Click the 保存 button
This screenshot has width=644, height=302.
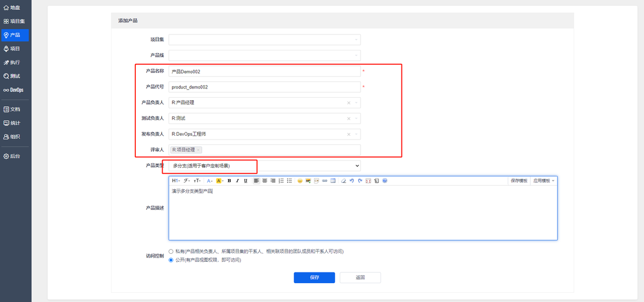pyautogui.click(x=314, y=277)
